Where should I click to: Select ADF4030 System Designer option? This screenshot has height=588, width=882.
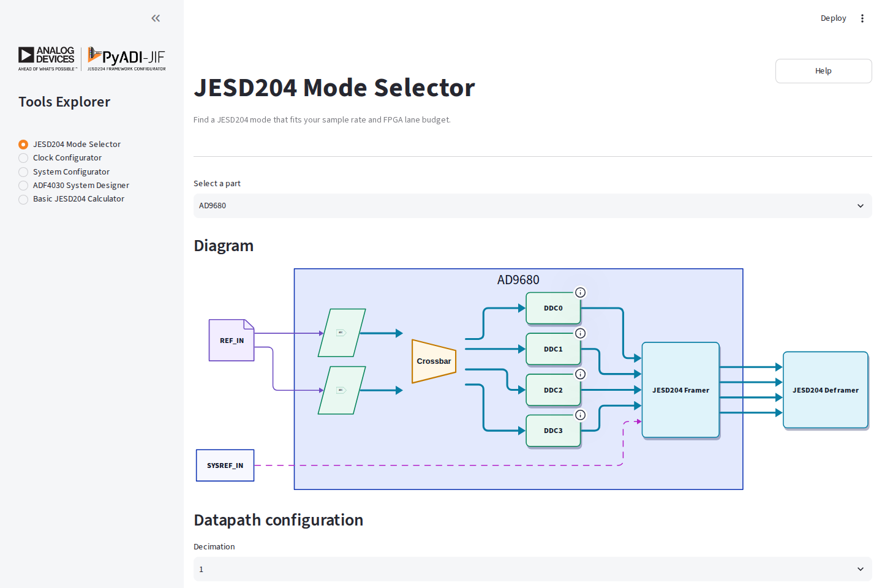tap(74, 185)
